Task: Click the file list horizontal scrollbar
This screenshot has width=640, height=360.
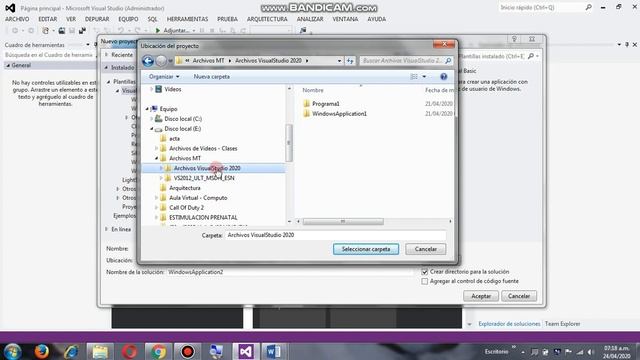Action: [x=343, y=221]
